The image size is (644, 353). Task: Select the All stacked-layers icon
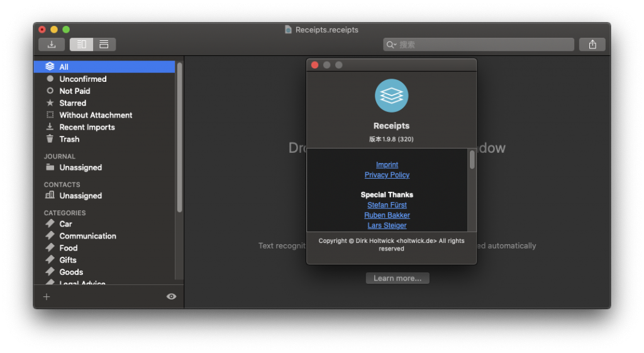(x=50, y=67)
